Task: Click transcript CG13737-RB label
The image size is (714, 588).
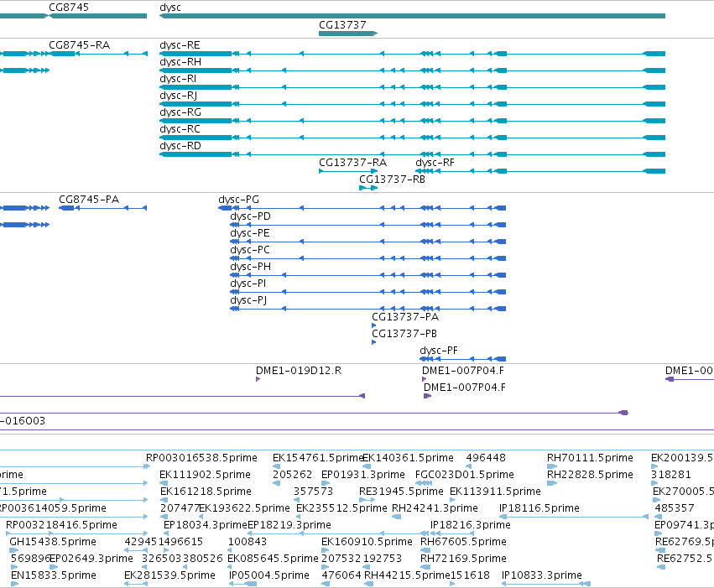Action: (x=392, y=180)
